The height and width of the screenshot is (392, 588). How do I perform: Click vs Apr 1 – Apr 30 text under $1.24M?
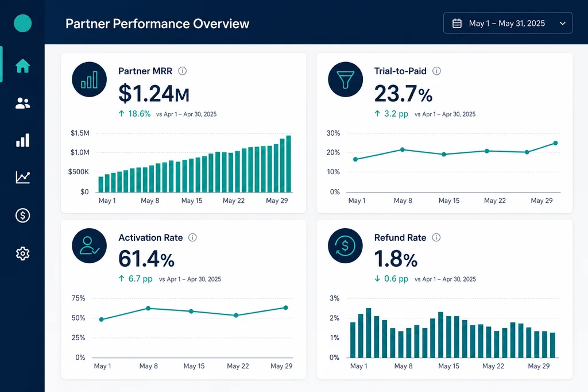[187, 114]
